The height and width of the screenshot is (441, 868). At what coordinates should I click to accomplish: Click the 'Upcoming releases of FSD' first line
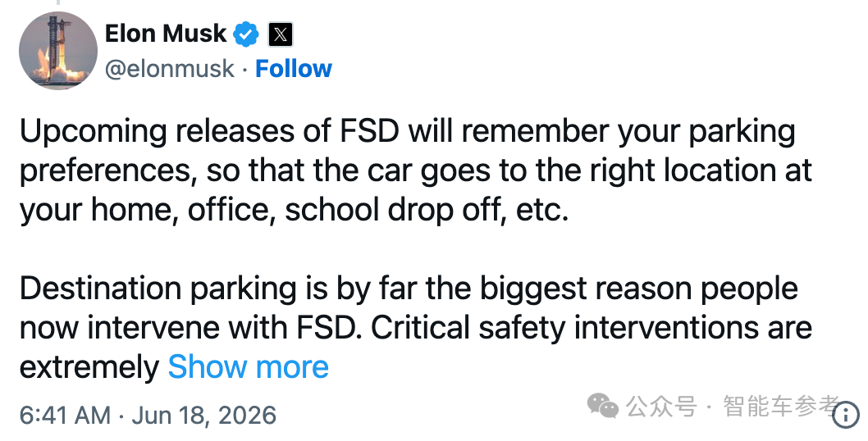[x=408, y=133]
